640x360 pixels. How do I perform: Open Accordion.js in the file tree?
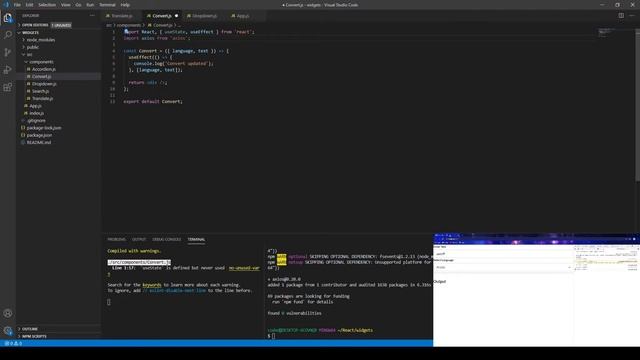tap(44, 69)
